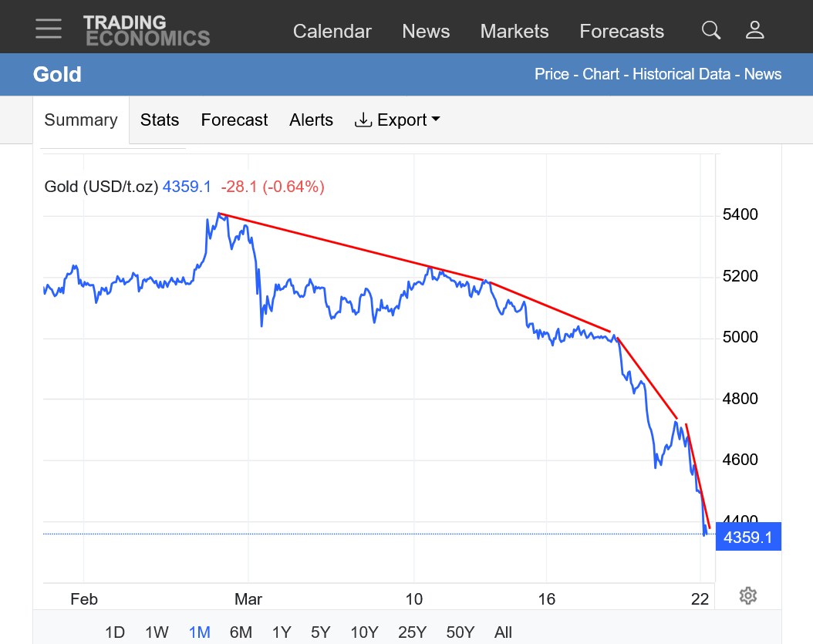Click the current price label 4359.1

click(x=748, y=537)
